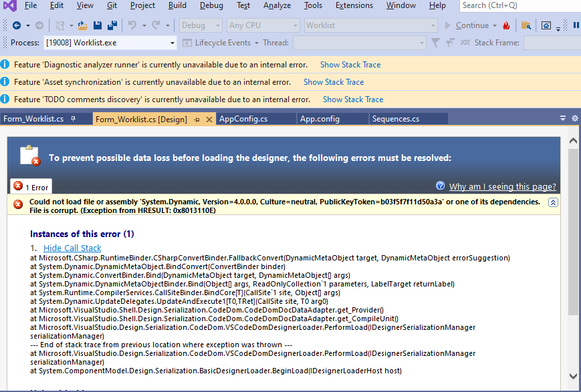This screenshot has width=581, height=392.
Task: Click info icon beside Asset synchronization message
Action: tap(5, 81)
